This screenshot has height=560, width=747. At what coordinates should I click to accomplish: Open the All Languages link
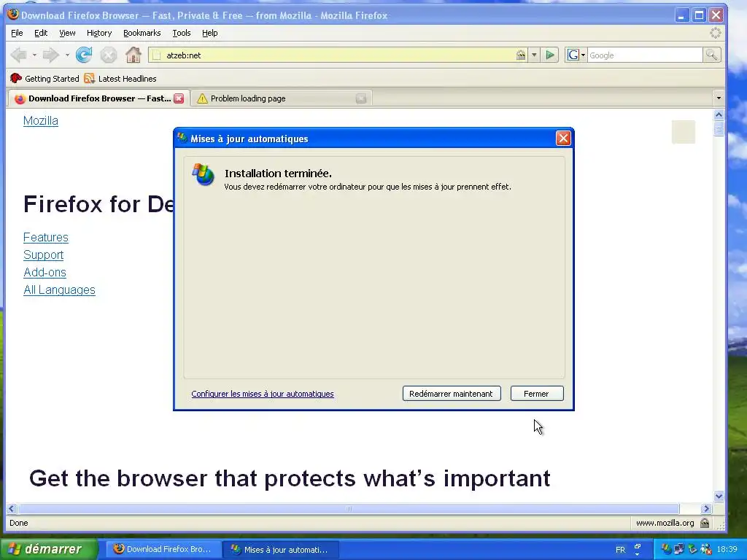[59, 290]
